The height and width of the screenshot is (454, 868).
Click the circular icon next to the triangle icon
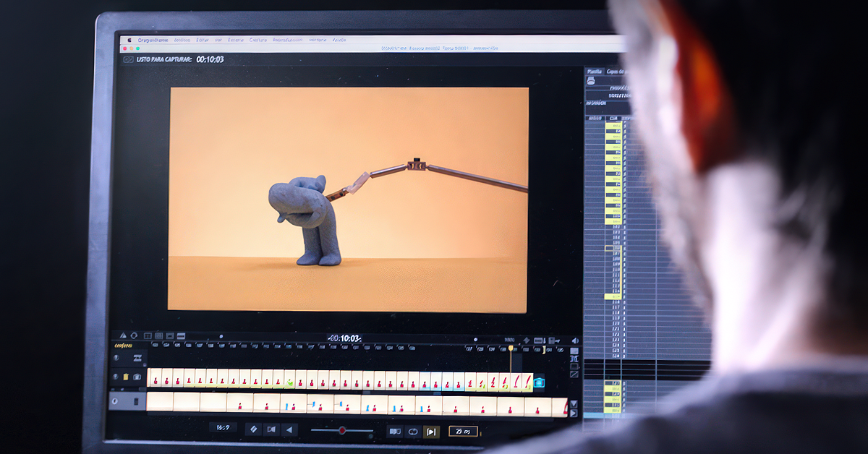134,335
